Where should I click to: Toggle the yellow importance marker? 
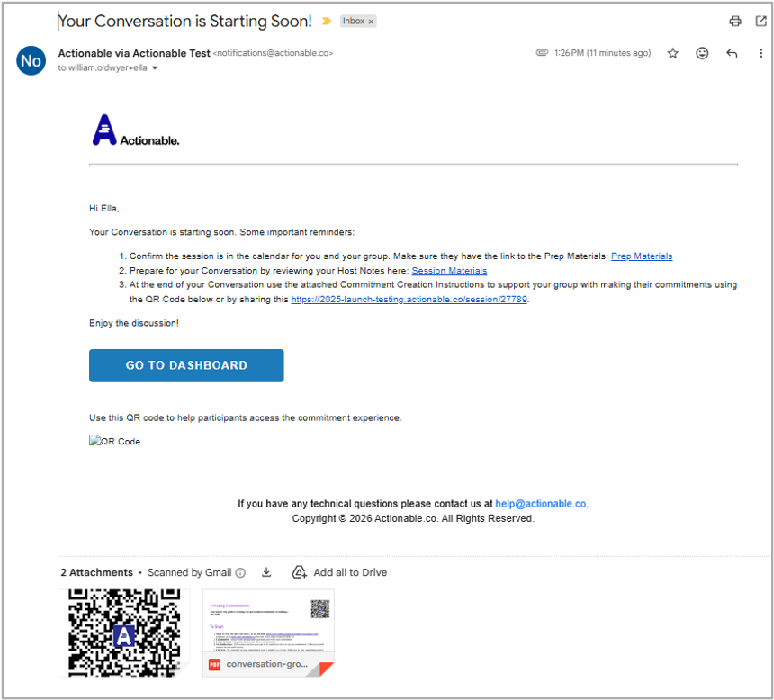coord(326,22)
